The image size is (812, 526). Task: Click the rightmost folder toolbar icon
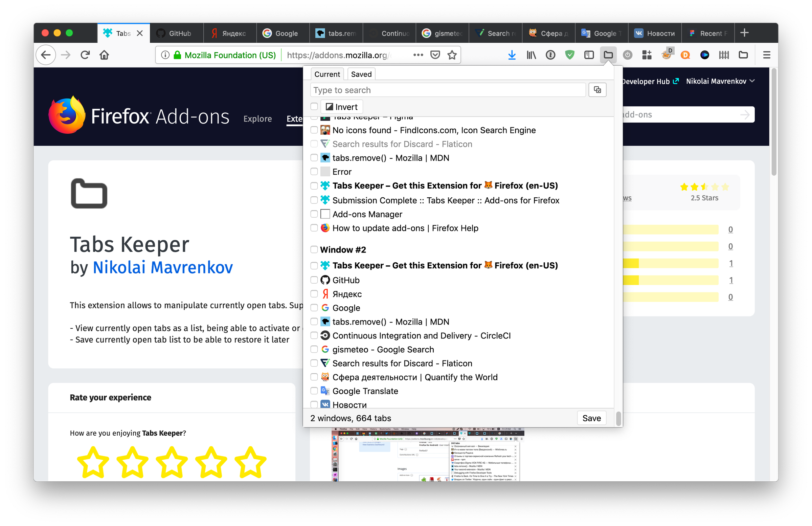(743, 54)
